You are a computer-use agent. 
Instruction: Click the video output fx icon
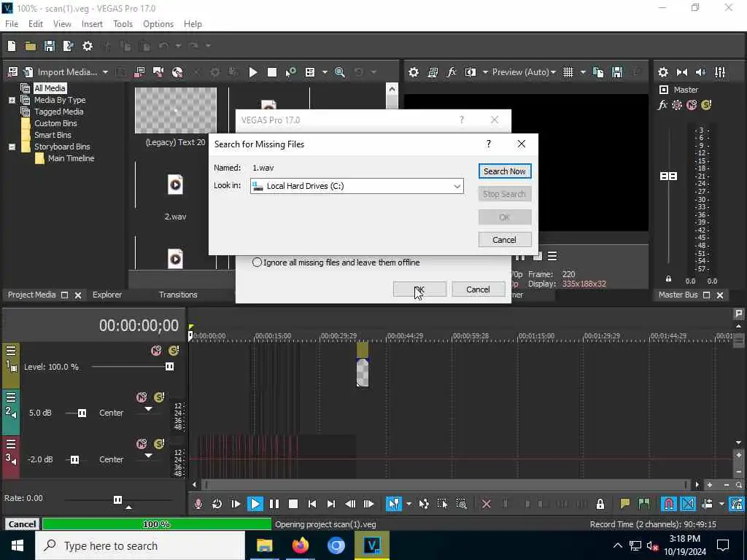click(451, 72)
